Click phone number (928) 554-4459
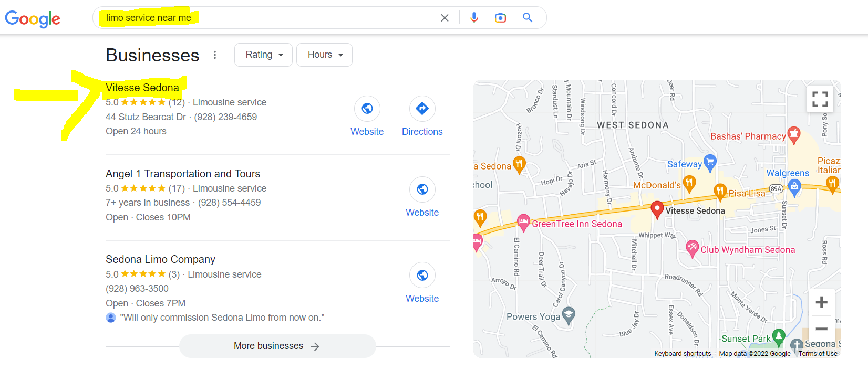Viewport: 868px width, 370px height. click(x=230, y=203)
